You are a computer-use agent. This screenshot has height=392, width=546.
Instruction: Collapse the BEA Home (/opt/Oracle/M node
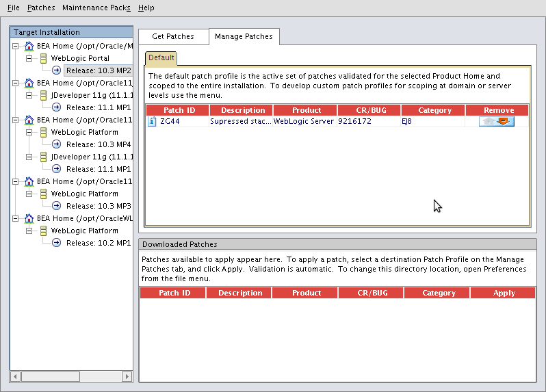tap(15, 46)
